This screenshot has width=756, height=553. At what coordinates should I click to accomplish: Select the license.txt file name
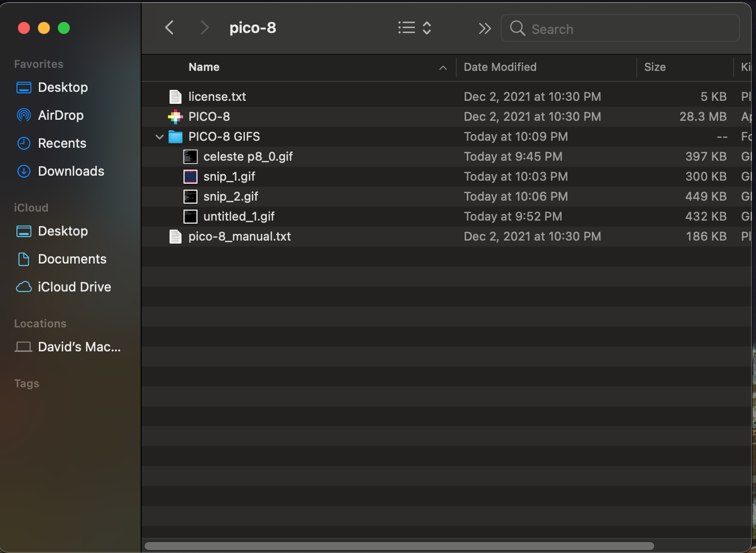[217, 97]
